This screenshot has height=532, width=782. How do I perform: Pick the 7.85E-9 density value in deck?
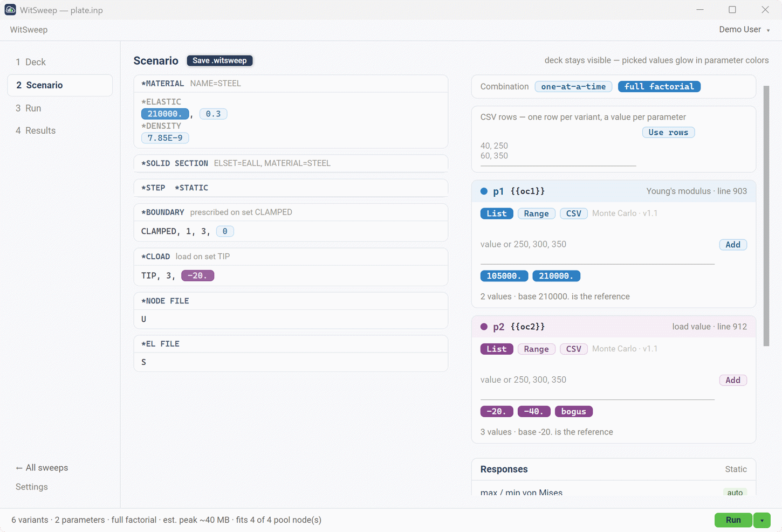click(x=164, y=138)
